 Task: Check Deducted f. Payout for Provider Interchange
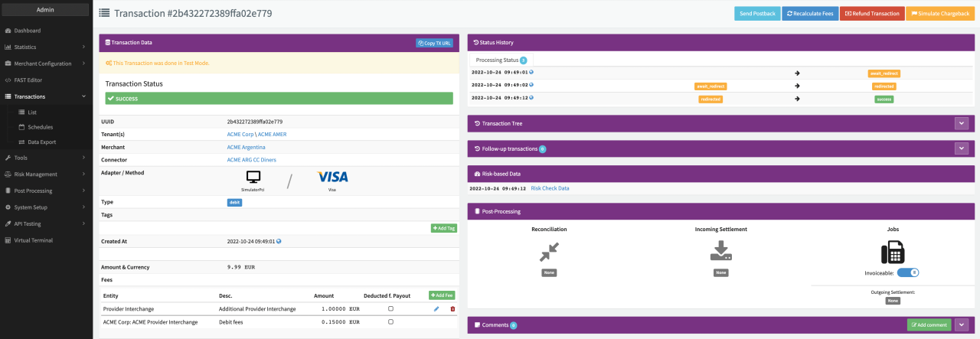390,308
